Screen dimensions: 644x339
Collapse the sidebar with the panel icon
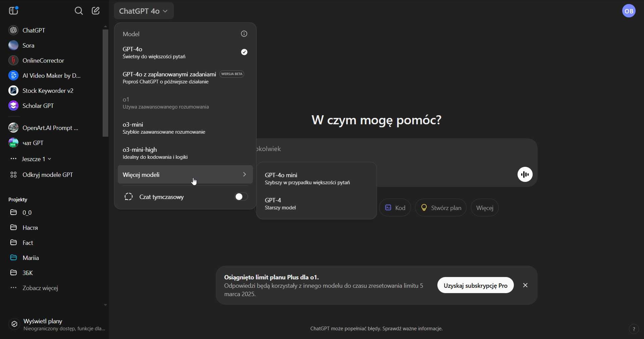(13, 11)
